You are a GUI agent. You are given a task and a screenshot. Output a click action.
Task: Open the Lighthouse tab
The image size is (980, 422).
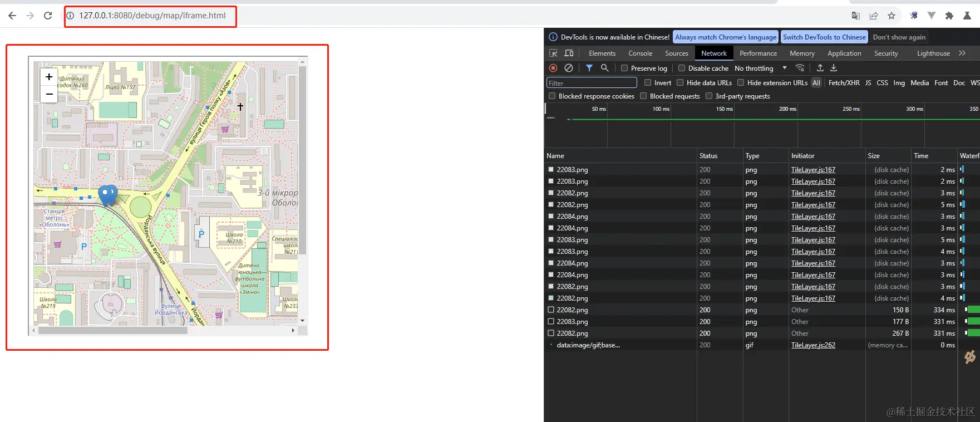pos(933,53)
